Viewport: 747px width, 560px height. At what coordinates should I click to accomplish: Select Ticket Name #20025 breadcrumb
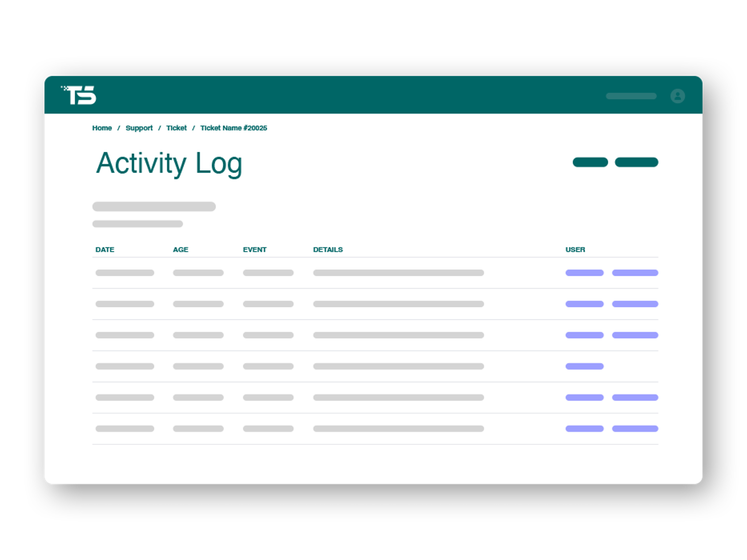click(233, 128)
